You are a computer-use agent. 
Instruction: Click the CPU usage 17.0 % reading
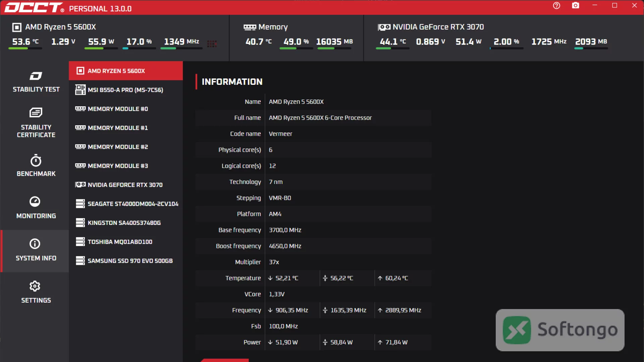(x=139, y=42)
